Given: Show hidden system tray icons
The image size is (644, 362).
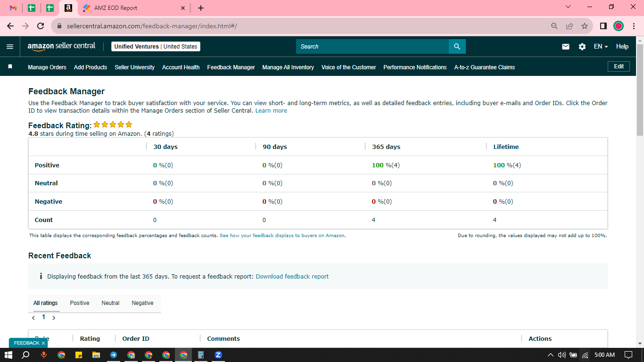Looking at the screenshot, I should (x=551, y=355).
